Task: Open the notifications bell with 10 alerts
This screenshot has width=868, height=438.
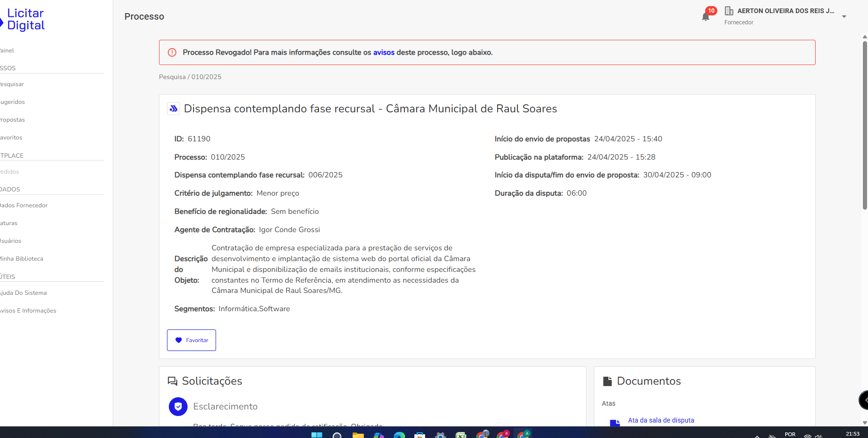Action: pos(706,17)
